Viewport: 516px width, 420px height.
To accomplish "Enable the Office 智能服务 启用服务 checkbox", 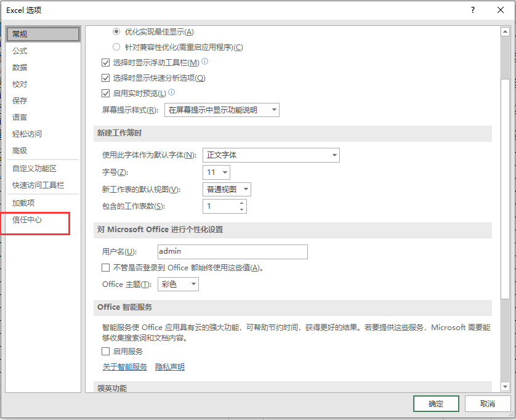I will (105, 352).
